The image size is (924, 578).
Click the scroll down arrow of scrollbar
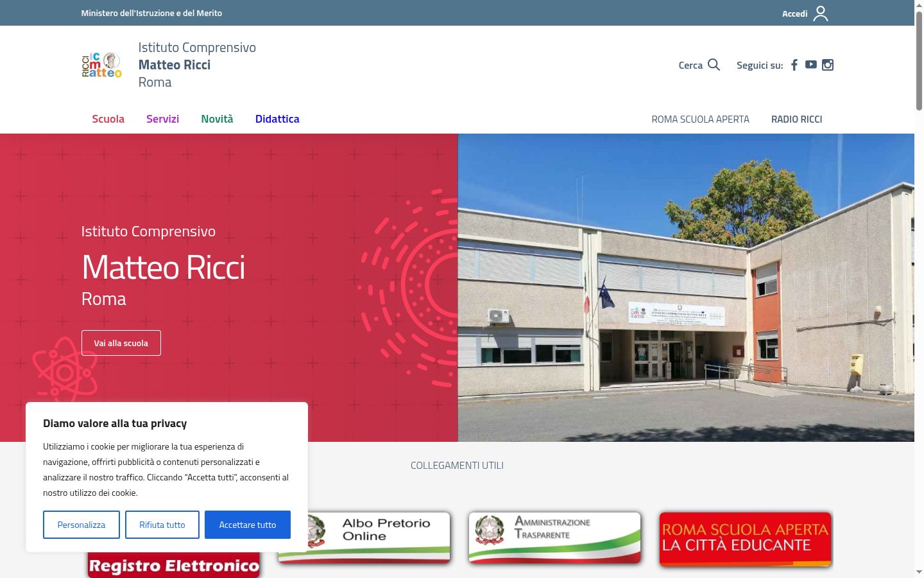pyautogui.click(x=919, y=572)
